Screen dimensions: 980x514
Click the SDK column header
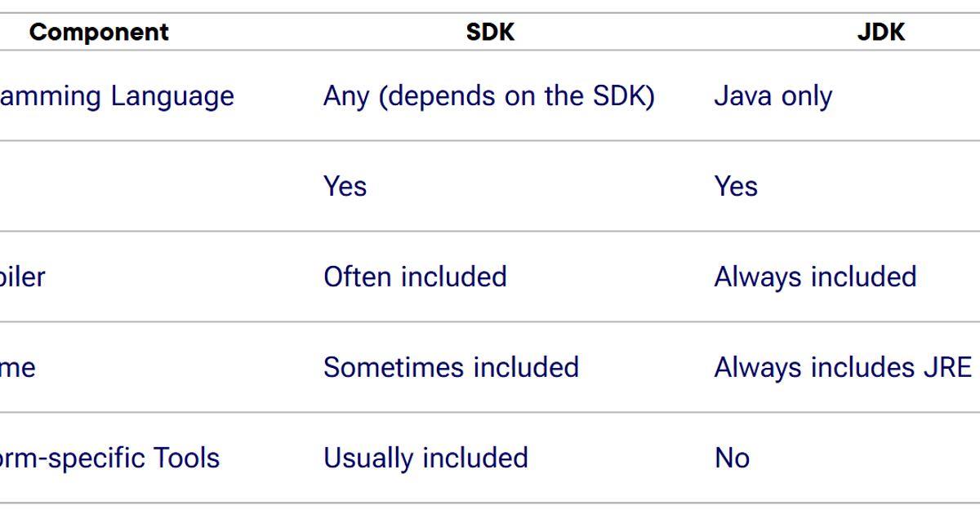point(490,32)
